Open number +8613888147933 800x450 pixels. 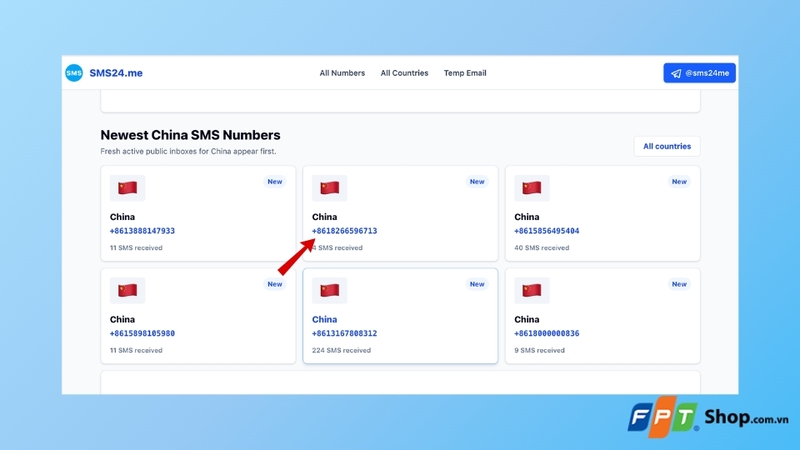142,231
